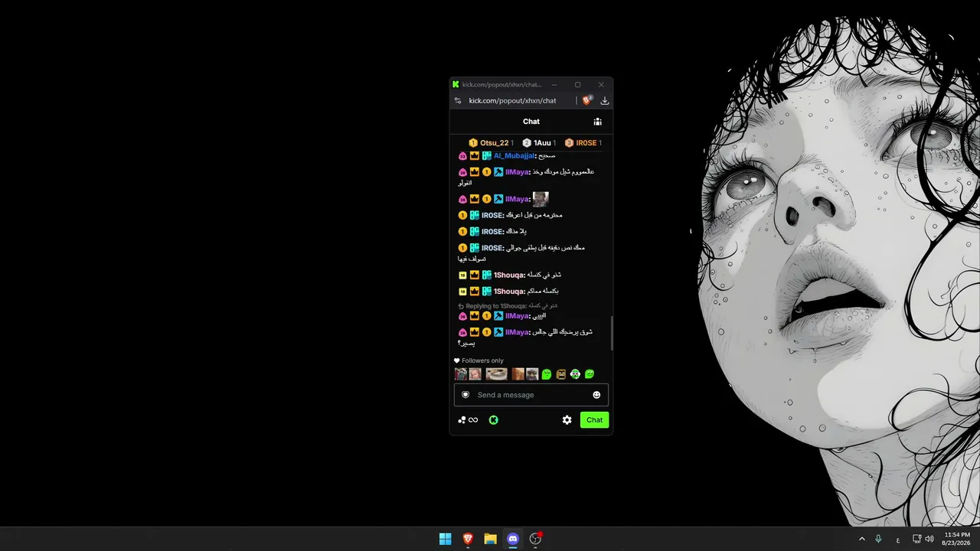The width and height of the screenshot is (980, 551).
Task: Open Discord from the taskbar
Action: (x=513, y=539)
